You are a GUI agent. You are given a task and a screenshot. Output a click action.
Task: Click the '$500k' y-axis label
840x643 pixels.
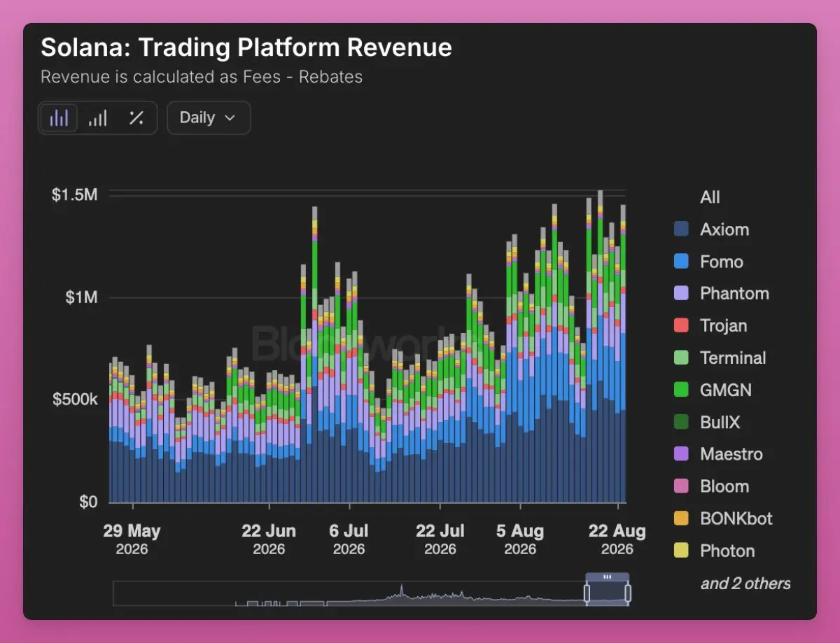75,400
